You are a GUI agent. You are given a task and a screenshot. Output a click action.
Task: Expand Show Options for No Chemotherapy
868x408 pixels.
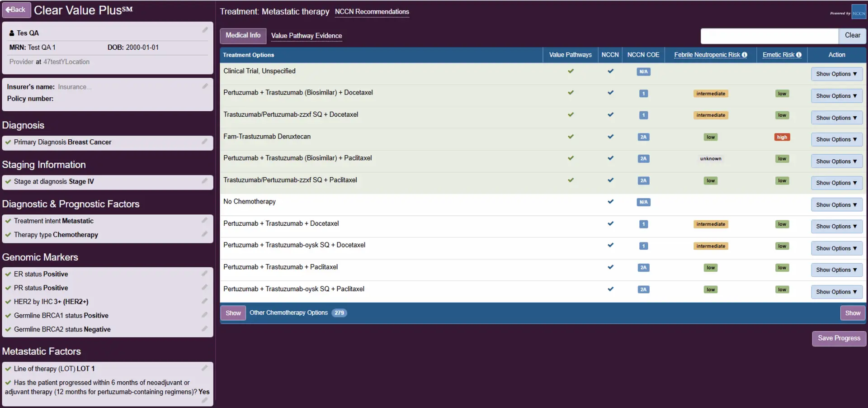[x=836, y=205]
